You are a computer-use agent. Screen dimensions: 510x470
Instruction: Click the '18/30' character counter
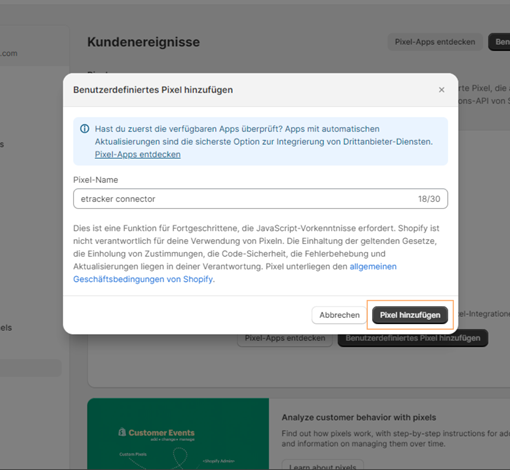tap(429, 199)
